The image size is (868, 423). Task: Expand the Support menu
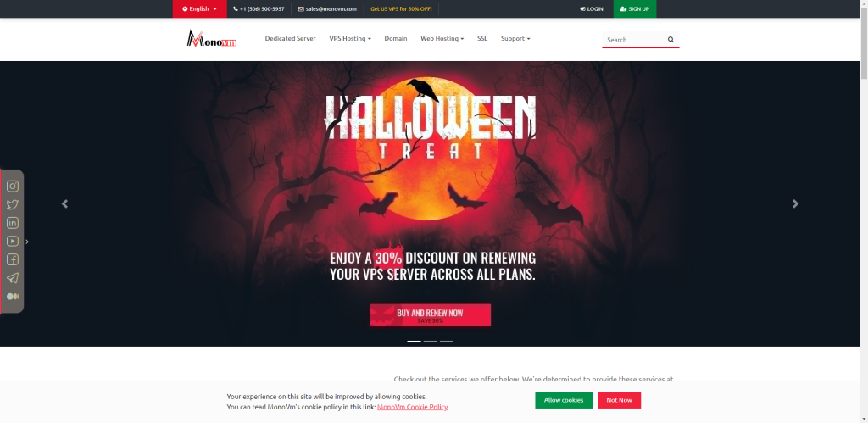pos(515,39)
